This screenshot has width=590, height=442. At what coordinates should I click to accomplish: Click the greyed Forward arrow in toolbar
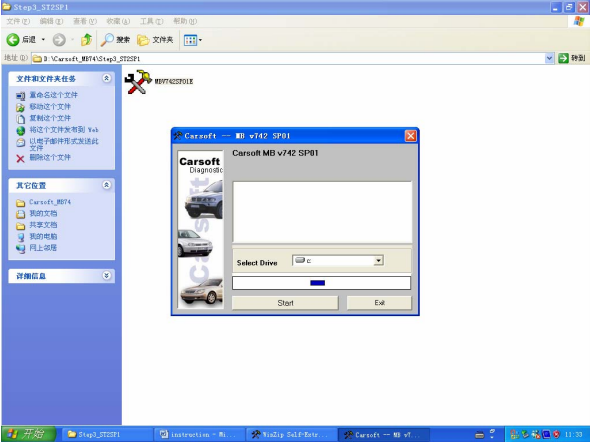(59, 39)
